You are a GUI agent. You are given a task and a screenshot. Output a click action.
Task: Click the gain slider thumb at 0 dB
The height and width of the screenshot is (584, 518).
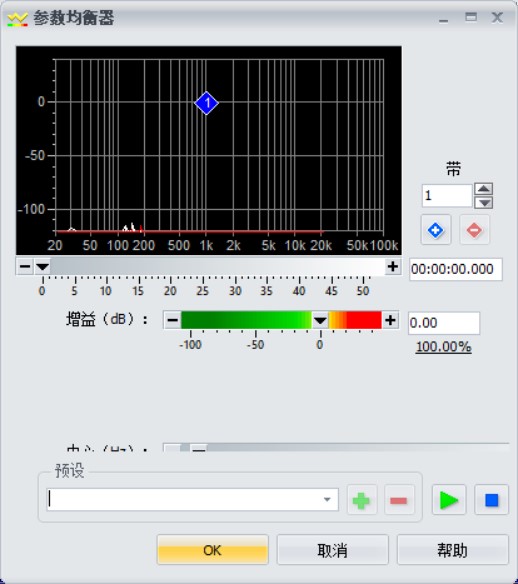tap(320, 320)
